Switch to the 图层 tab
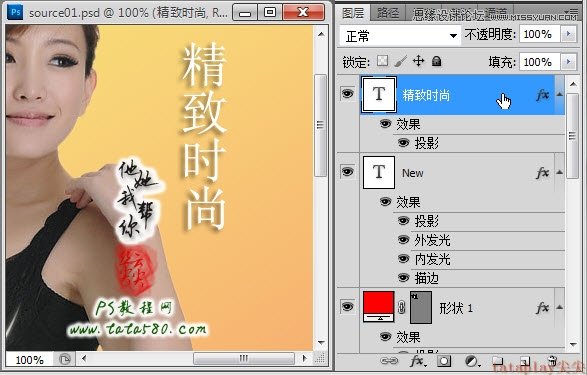 click(353, 13)
